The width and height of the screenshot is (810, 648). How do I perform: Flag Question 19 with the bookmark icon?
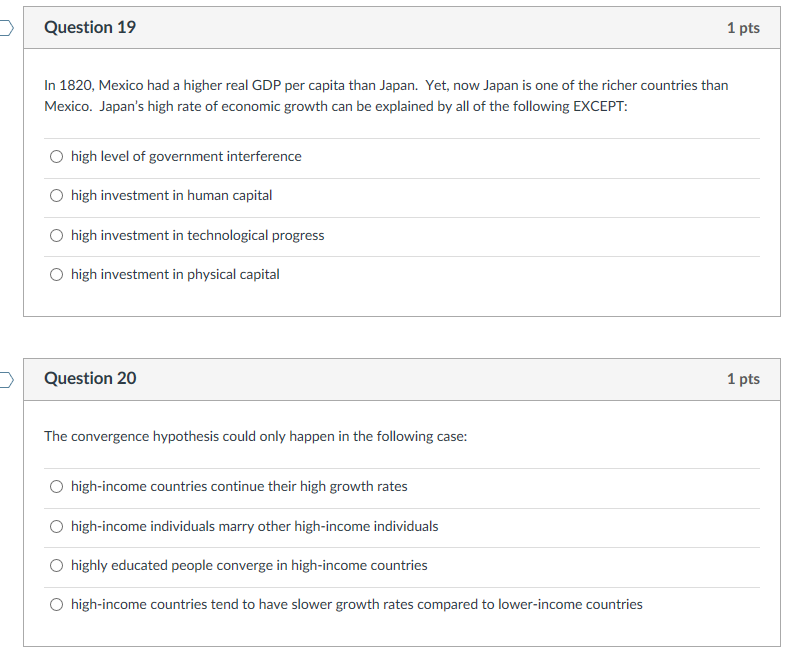coord(6,28)
